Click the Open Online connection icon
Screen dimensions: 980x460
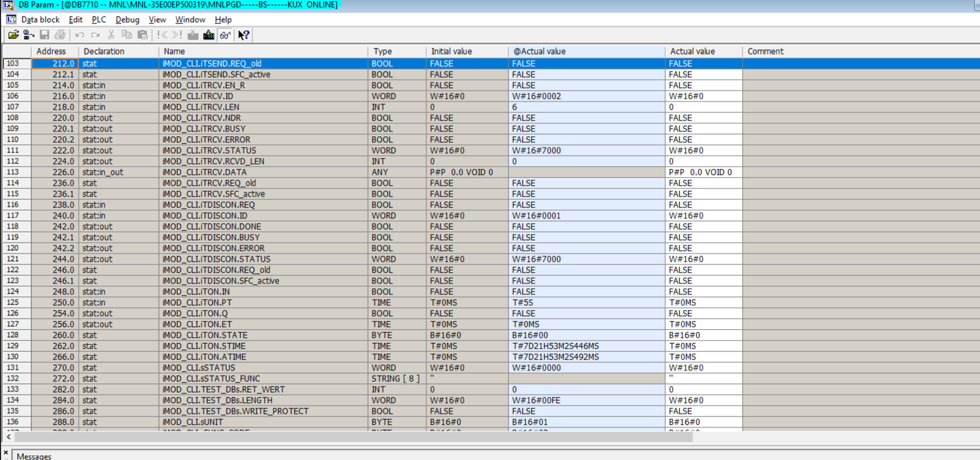[28, 35]
